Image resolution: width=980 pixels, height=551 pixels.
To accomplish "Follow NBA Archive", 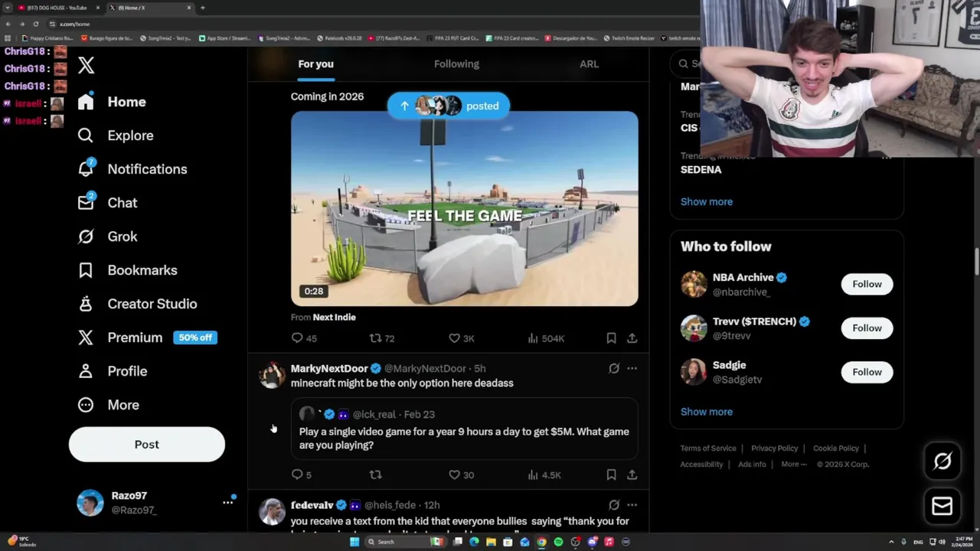I will 867,284.
